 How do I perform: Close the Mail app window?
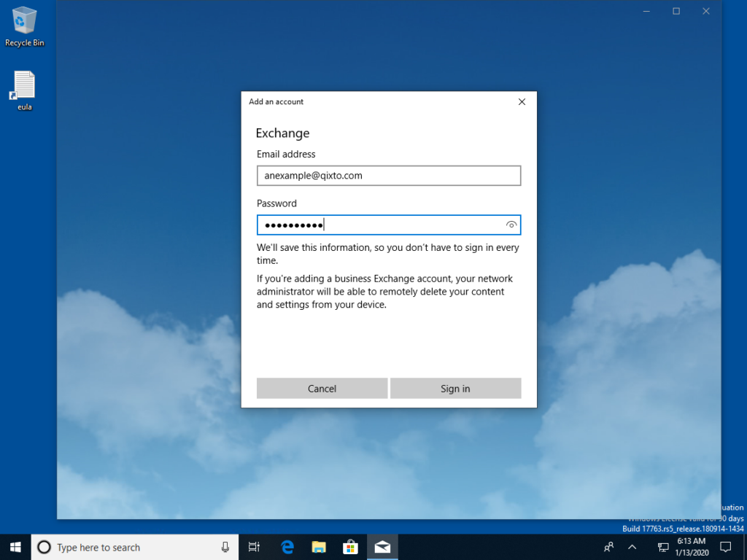706,12
